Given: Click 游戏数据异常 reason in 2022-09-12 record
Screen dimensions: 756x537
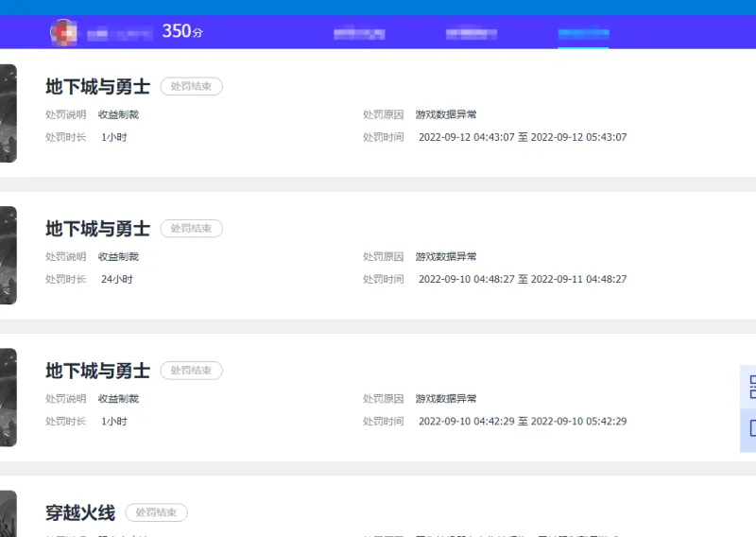Looking at the screenshot, I should coord(446,114).
